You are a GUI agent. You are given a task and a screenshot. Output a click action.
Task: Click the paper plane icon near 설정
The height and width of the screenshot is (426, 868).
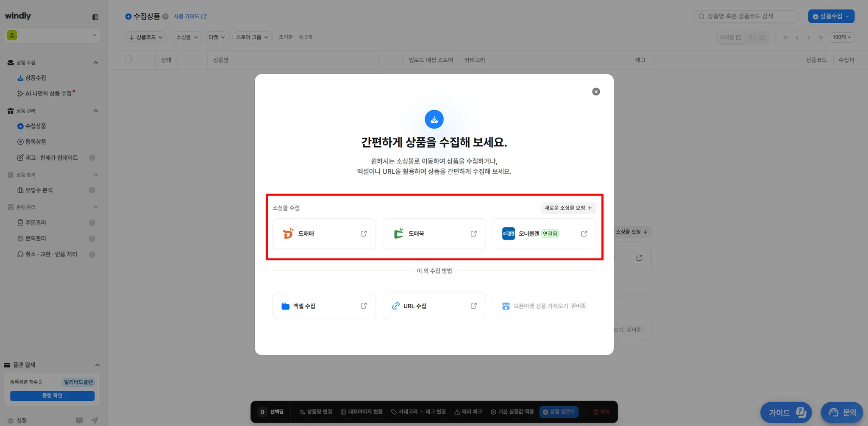95,420
